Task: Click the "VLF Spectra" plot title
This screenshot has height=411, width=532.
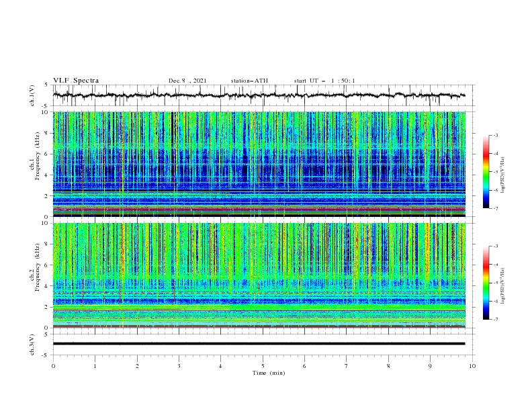Action: coord(76,81)
